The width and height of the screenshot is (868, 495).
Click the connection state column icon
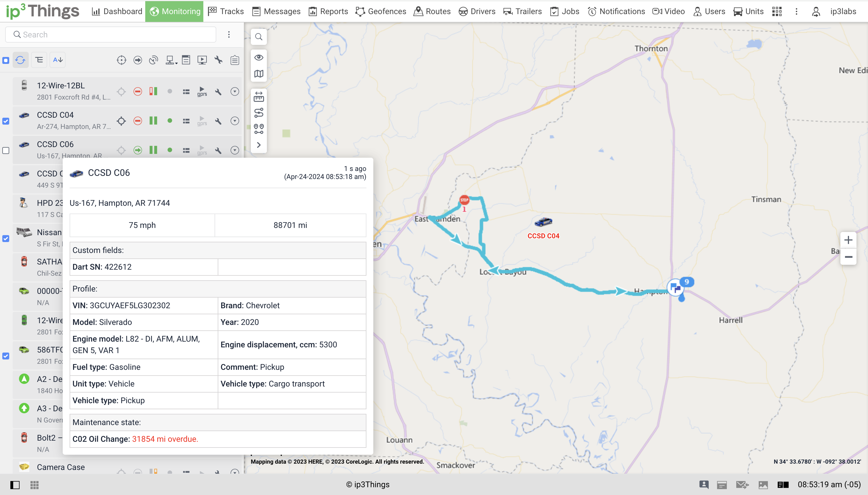tap(154, 60)
